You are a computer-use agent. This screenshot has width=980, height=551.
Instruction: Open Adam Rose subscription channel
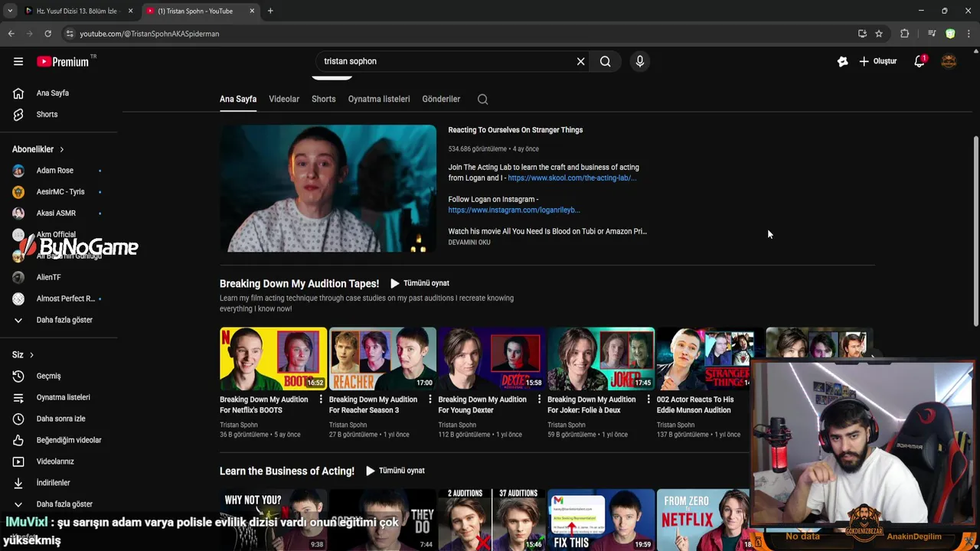pyautogui.click(x=55, y=171)
